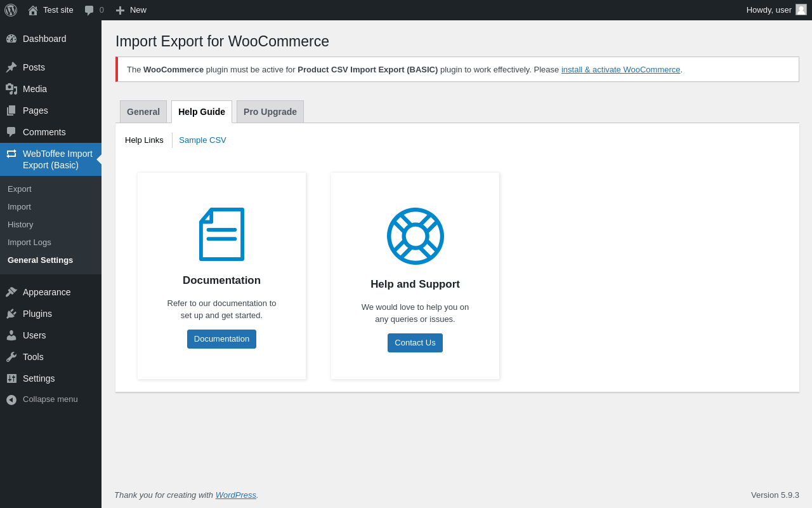Open the Pages menu
This screenshot has height=508, width=812.
pos(51,110)
